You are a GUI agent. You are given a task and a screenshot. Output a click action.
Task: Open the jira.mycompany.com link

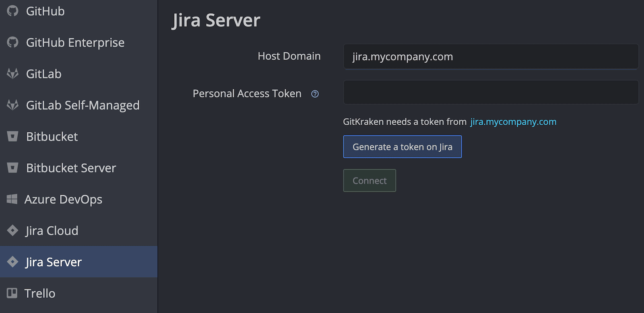(x=513, y=121)
